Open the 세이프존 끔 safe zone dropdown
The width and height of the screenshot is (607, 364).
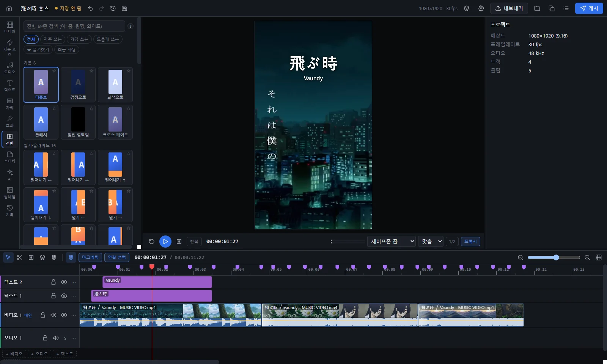[x=391, y=242]
